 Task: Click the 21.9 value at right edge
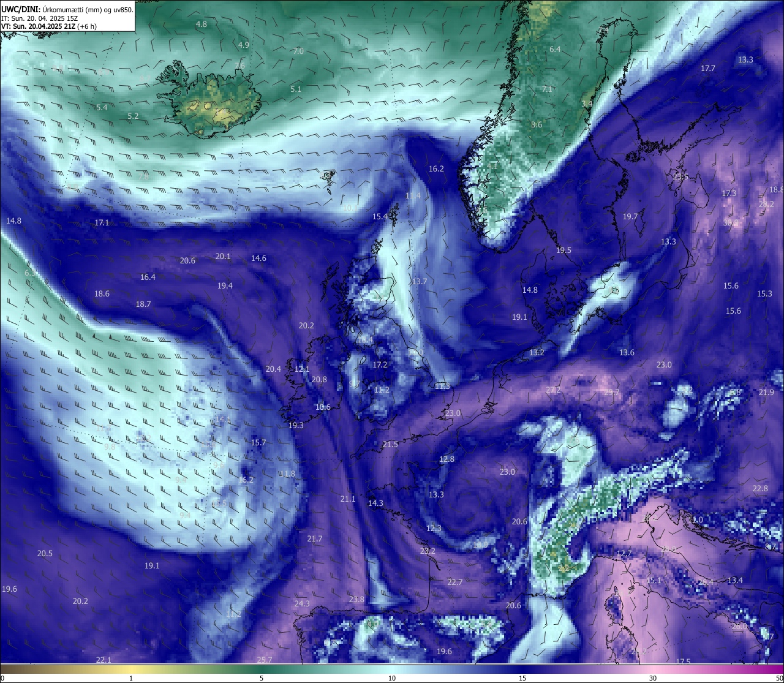[766, 392]
